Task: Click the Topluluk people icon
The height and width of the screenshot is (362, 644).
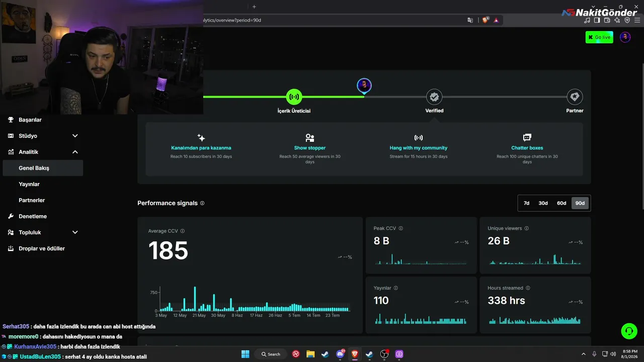Action: pos(11,232)
